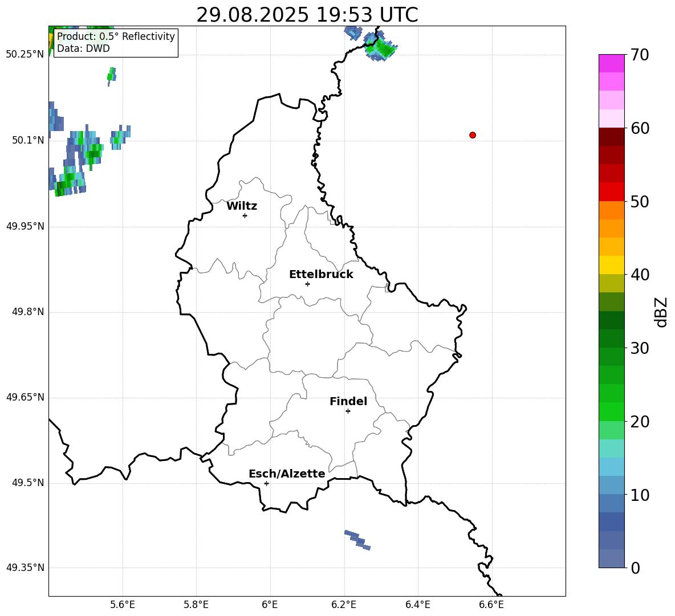Screen dimensions: 675x616
Task: Select the Esch/Alzette station cross marker
Action: click(x=266, y=483)
